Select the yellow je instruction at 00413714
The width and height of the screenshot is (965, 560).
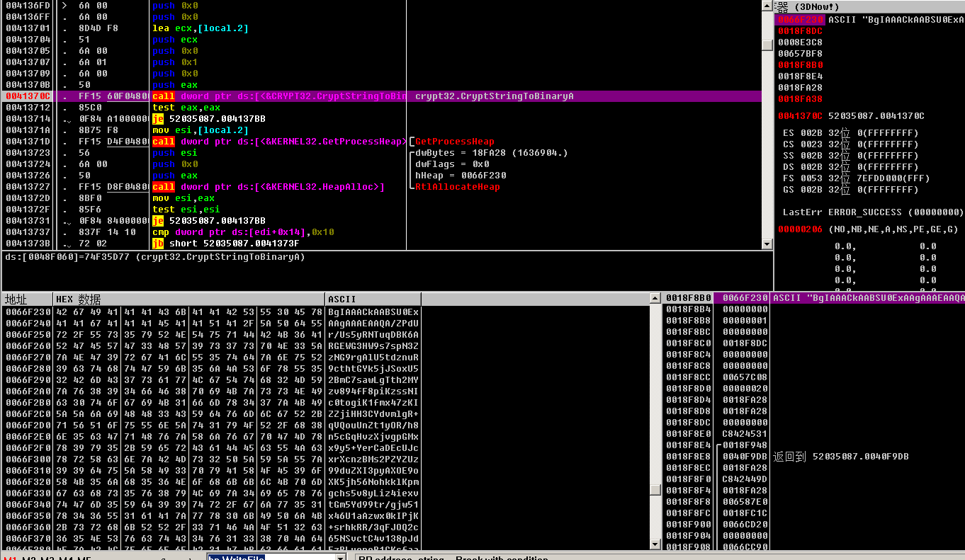[x=158, y=119]
